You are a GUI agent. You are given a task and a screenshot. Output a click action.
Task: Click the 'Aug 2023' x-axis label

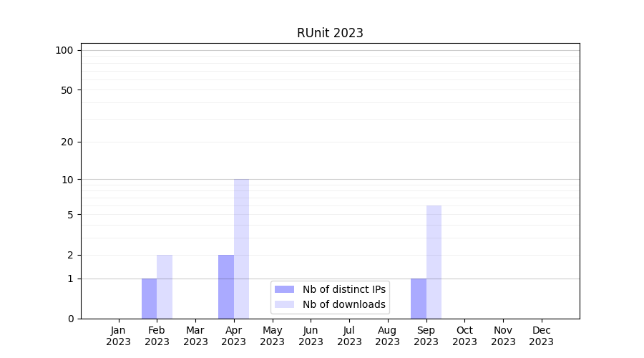tap(388, 336)
